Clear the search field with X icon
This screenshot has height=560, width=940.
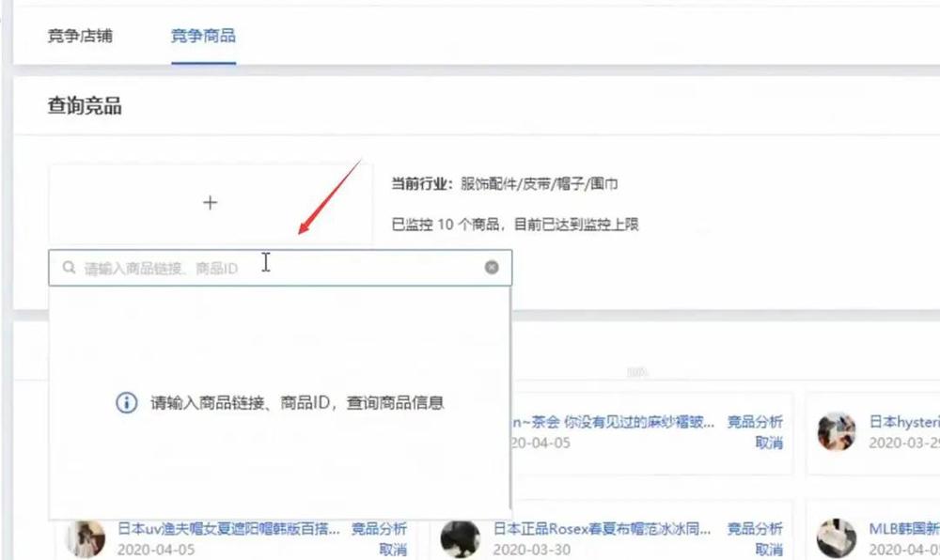click(492, 268)
